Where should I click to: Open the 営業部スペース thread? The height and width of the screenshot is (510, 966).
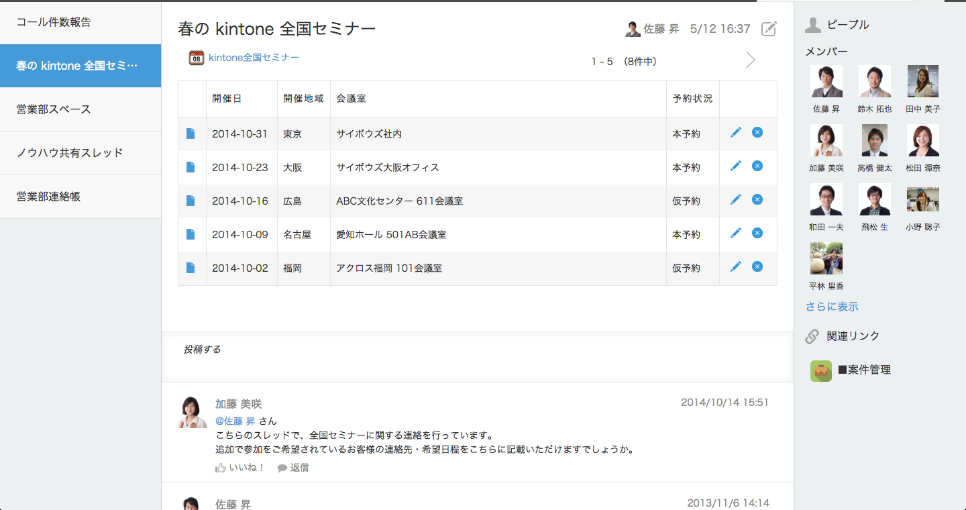point(81,110)
